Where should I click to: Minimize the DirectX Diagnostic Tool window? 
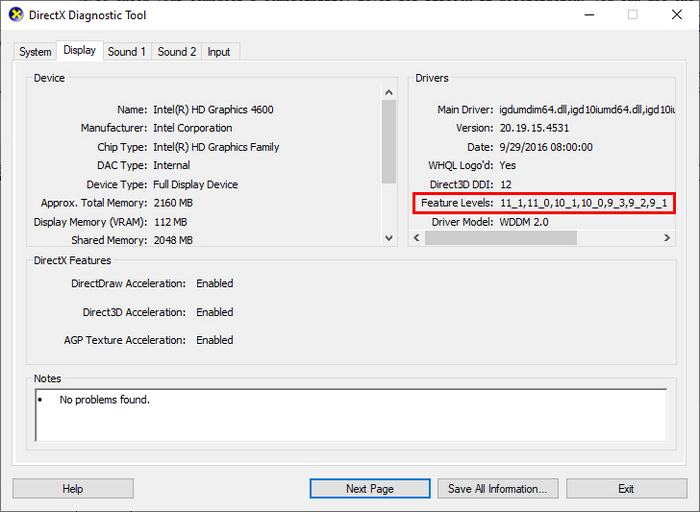589,15
